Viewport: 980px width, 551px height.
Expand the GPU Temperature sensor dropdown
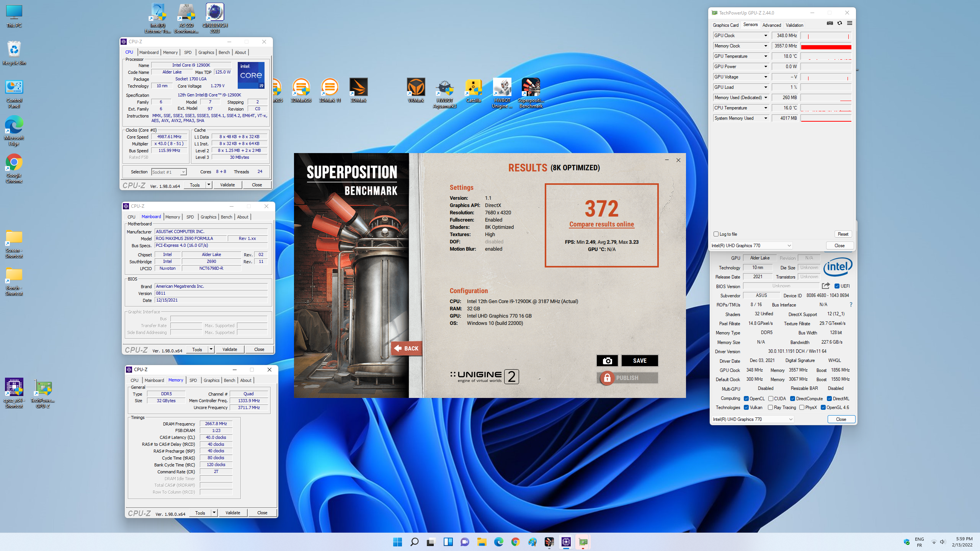point(766,56)
